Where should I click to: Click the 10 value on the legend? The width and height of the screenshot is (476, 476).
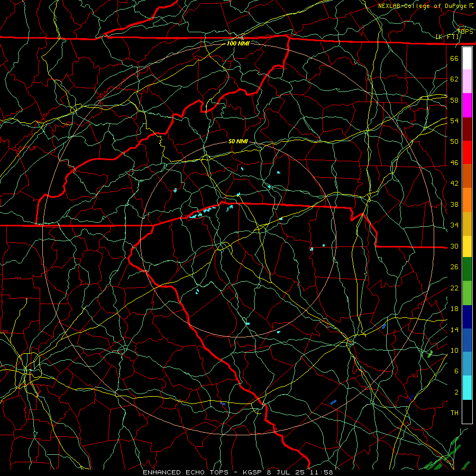(454, 350)
